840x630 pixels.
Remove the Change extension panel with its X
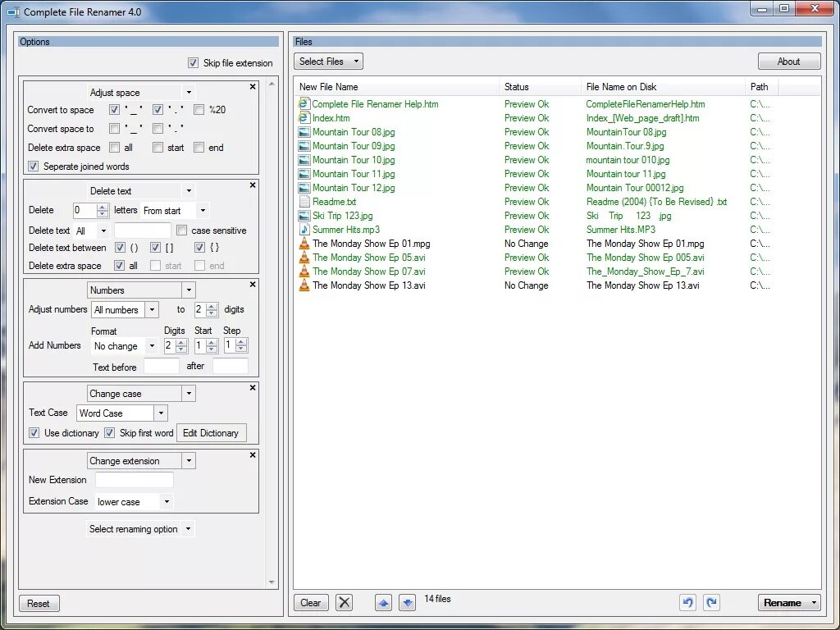(x=253, y=454)
